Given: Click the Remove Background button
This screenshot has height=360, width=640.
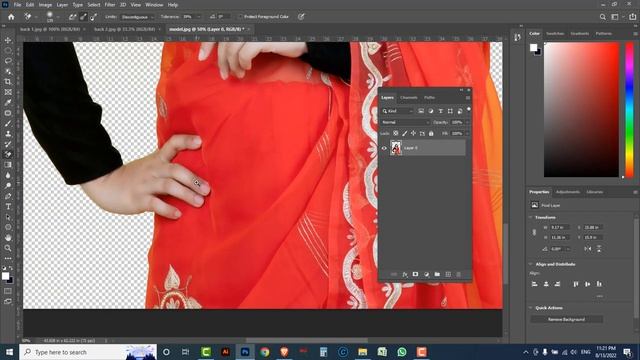Looking at the screenshot, I should click(567, 319).
